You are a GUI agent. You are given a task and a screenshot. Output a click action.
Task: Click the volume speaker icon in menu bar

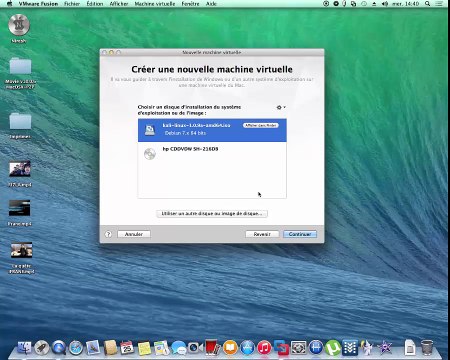[x=385, y=4]
